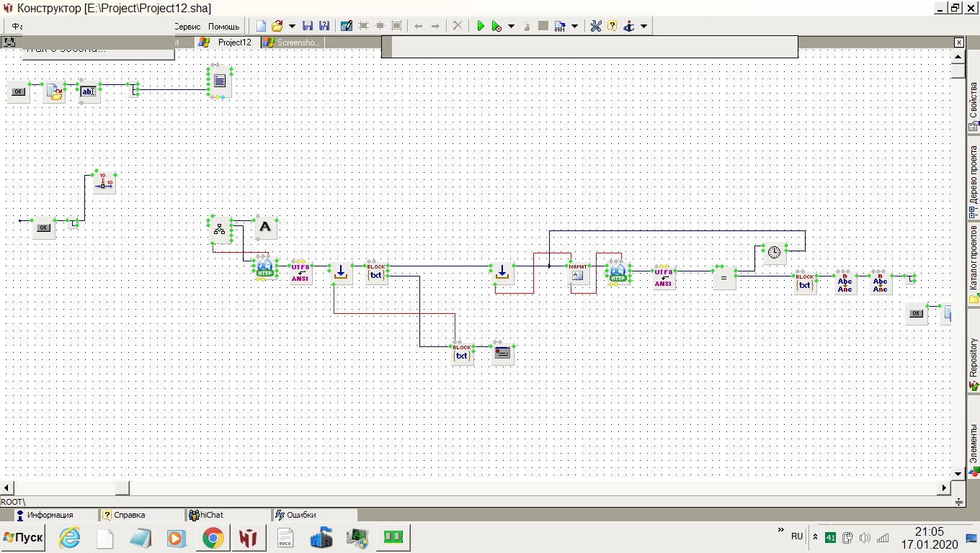Select the OK button element in top row
Image resolution: width=980 pixels, height=553 pixels.
(18, 92)
